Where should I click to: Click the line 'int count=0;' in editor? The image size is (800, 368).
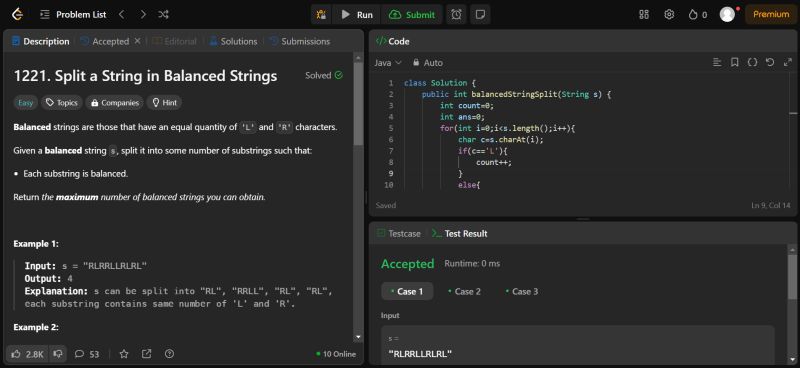pos(467,106)
